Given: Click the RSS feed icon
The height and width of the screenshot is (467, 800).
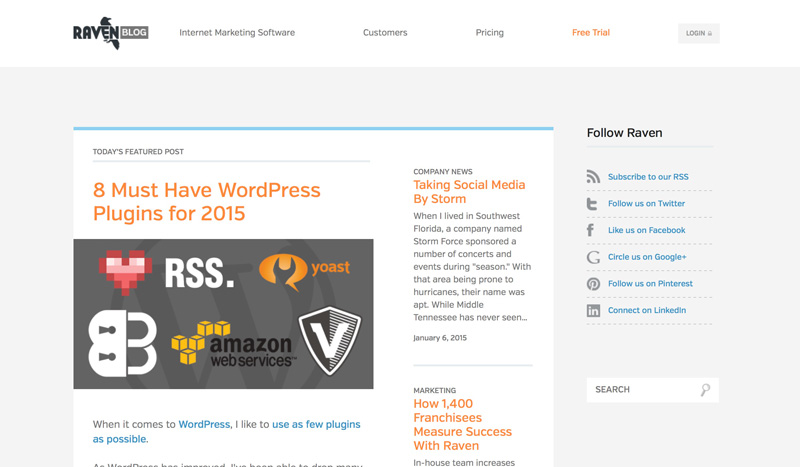Looking at the screenshot, I should point(593,177).
